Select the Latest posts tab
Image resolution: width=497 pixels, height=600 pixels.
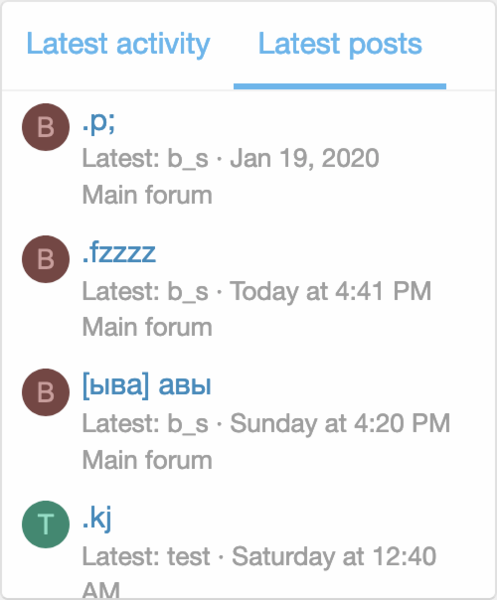(340, 44)
